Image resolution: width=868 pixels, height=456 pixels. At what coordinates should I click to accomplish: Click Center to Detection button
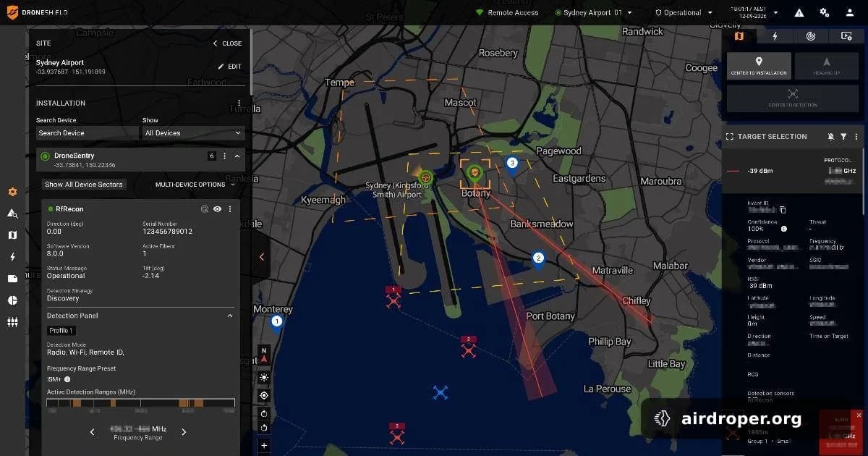(793, 98)
